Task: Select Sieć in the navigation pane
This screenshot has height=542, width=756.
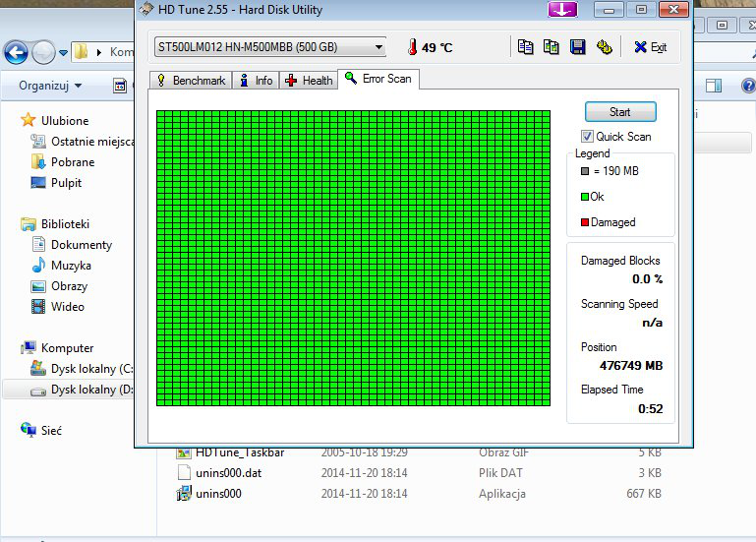Action: (51, 431)
